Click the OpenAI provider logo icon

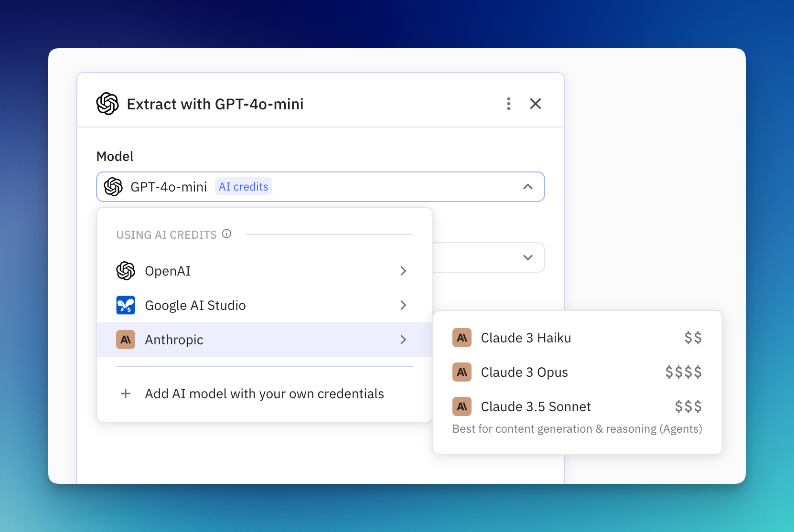click(x=126, y=271)
